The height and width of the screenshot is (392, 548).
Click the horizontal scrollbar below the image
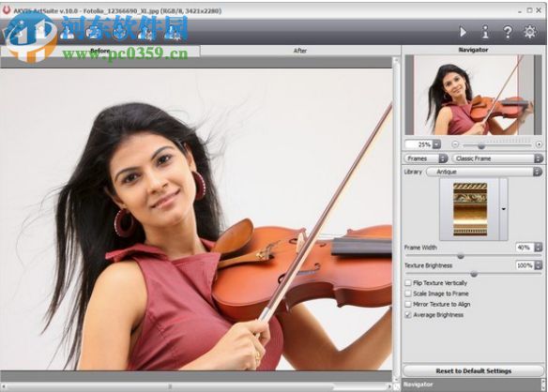(196, 386)
